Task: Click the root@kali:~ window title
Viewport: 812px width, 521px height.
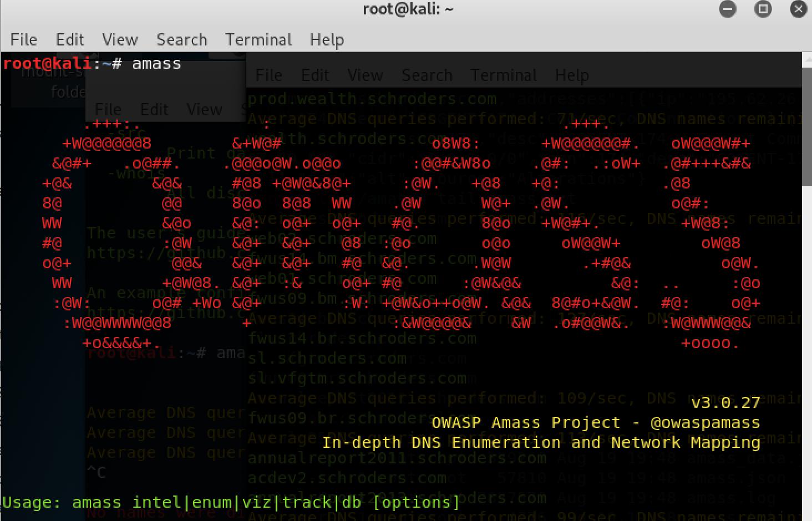Action: click(408, 9)
